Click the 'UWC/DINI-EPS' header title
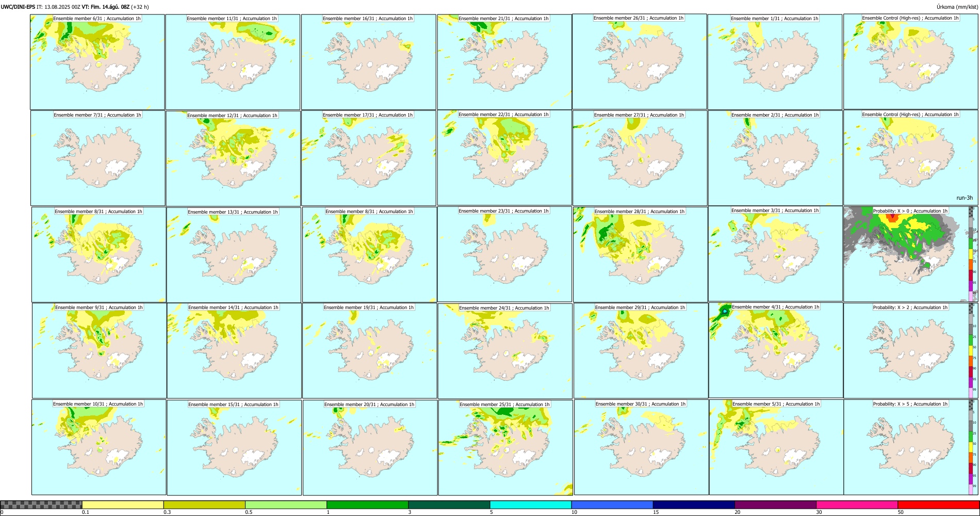This screenshot has width=980, height=516. coord(18,7)
